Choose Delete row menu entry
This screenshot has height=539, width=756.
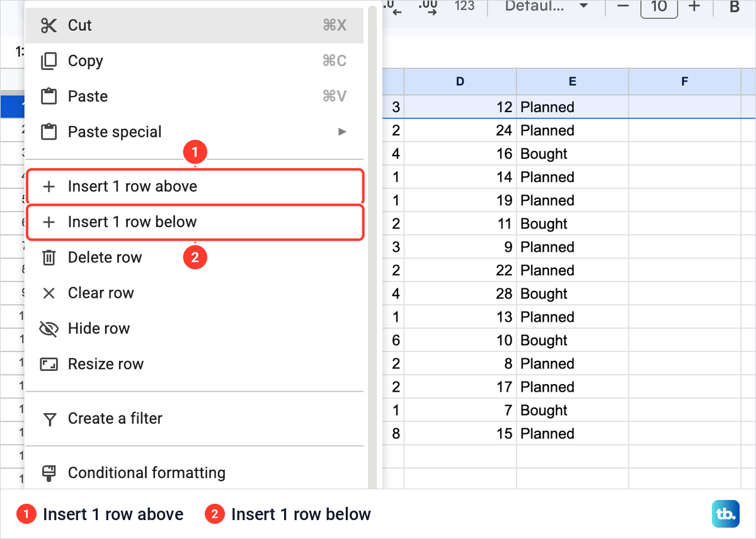[x=195, y=258]
